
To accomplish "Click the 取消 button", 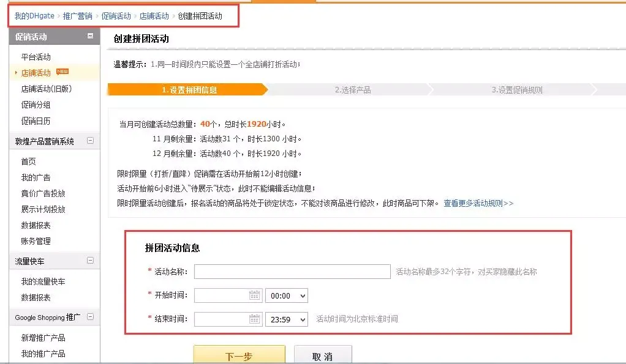I will [323, 355].
